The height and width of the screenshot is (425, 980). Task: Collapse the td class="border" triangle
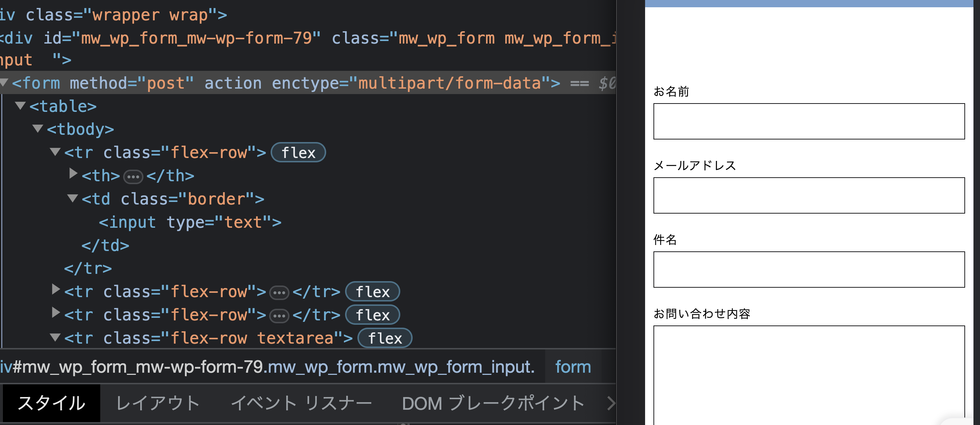(x=73, y=198)
